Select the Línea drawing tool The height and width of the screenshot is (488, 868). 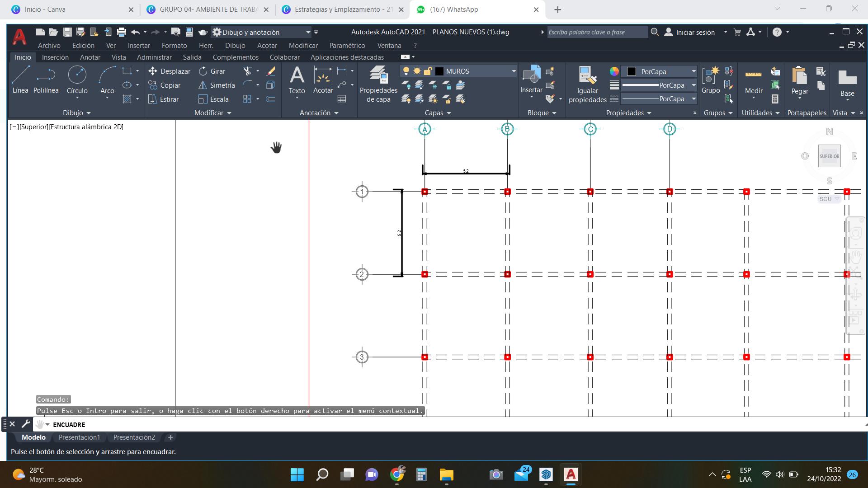pos(20,80)
